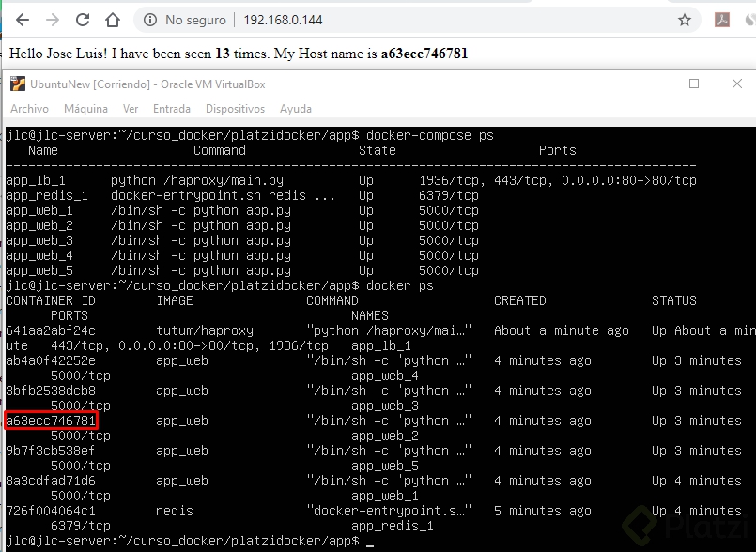
Task: Click 'app_lb_1' in docker-compose ps output
Action: 36,181
